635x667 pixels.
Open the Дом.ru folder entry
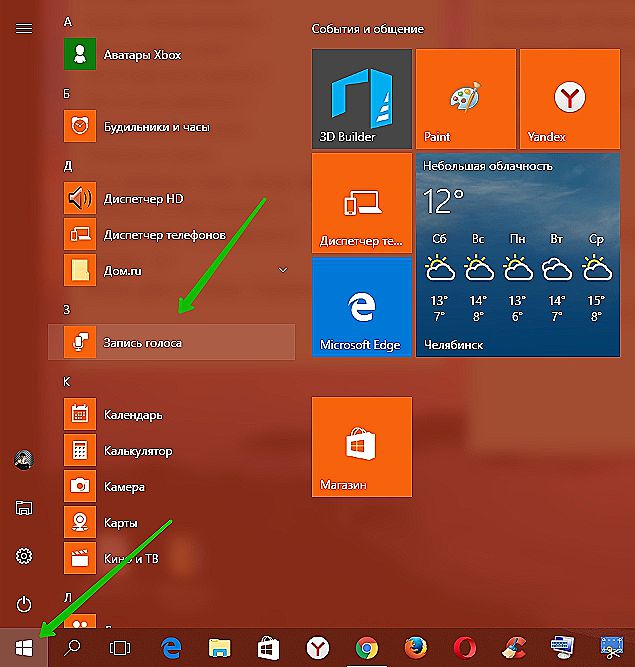coord(171,271)
